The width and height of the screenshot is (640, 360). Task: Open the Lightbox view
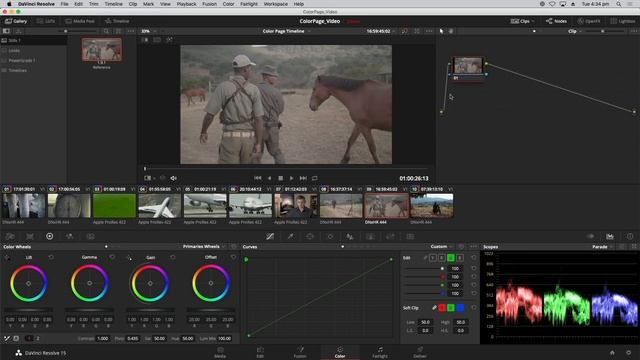[623, 21]
